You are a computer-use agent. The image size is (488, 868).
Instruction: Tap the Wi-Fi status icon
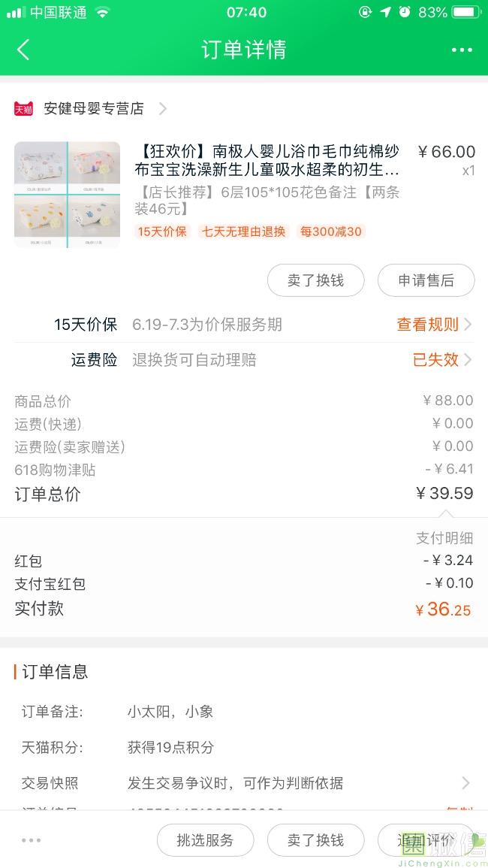103,12
